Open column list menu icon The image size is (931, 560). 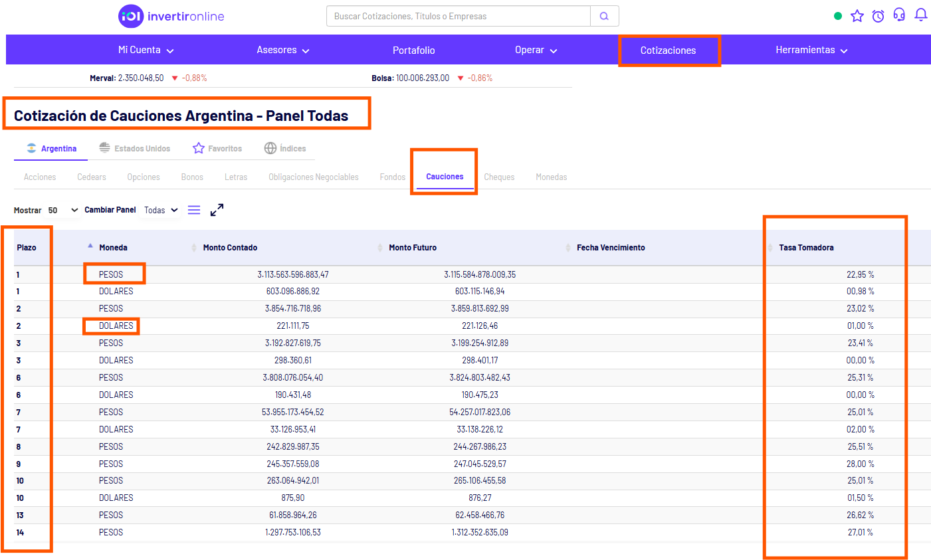[194, 210]
